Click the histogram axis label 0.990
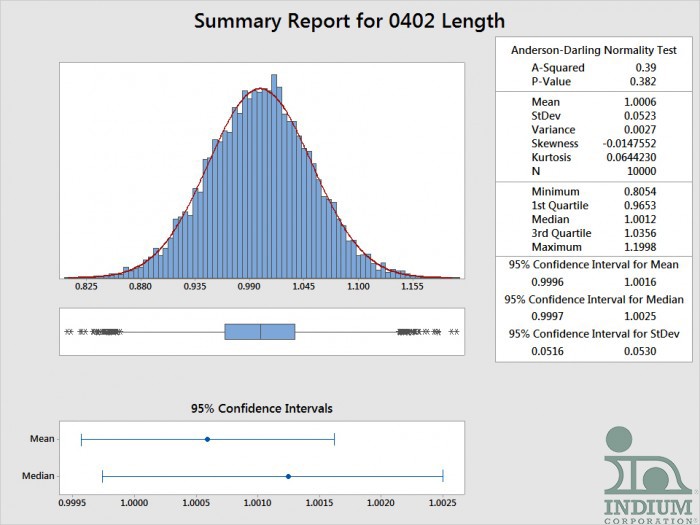Screen dimensions: 700x525 tap(249, 286)
